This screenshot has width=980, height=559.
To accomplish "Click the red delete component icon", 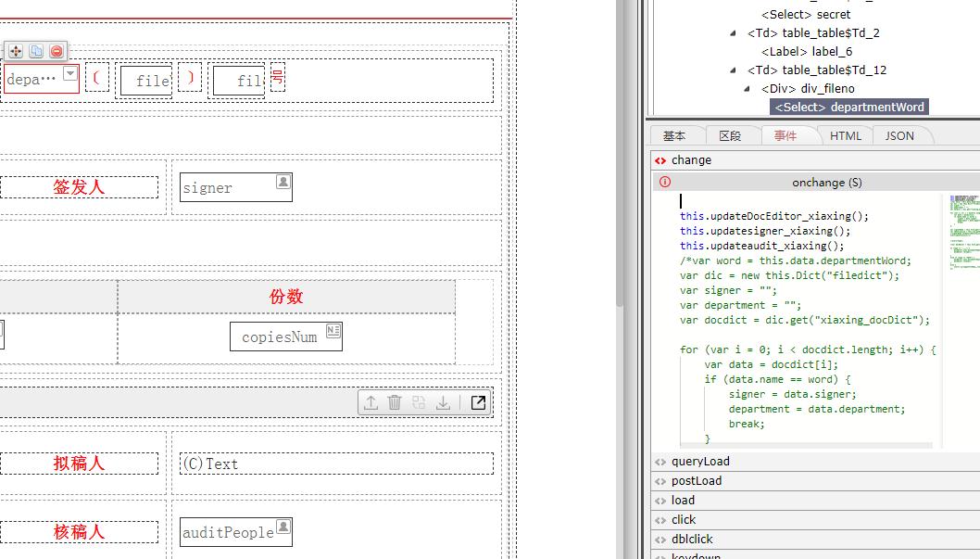I will 57,51.
